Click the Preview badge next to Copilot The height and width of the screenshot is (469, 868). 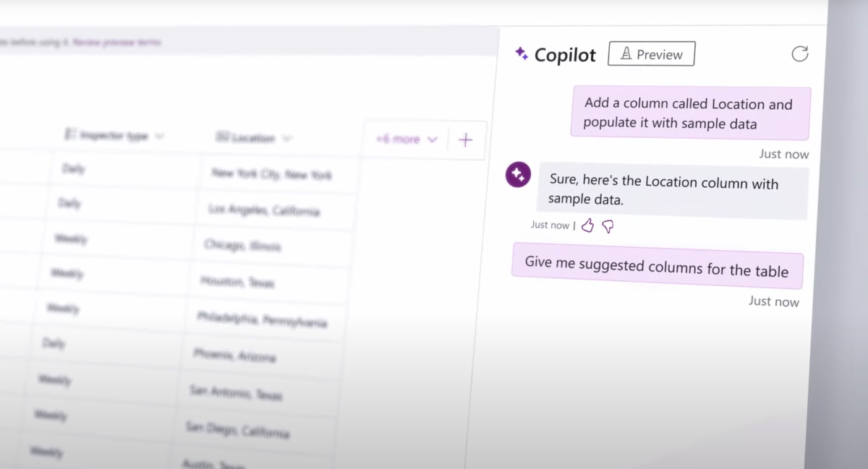(651, 53)
